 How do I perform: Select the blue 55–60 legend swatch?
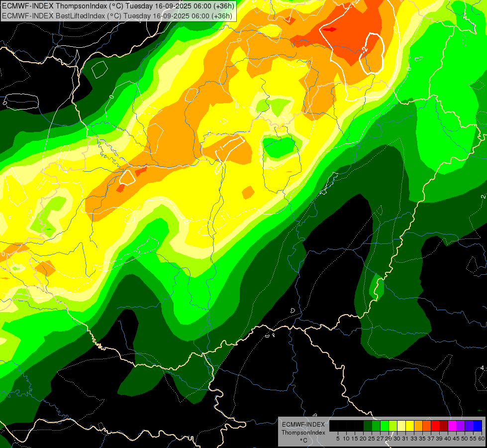pyautogui.click(x=478, y=426)
